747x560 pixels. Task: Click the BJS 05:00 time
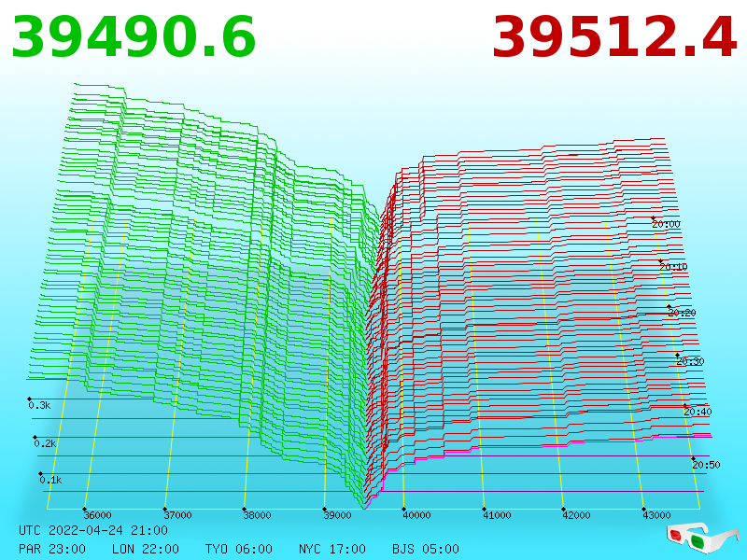pos(426,549)
